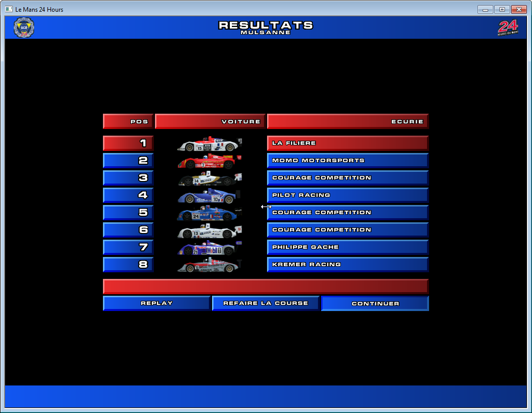Image resolution: width=532 pixels, height=413 pixels.
Task: Watch the race Replay
Action: point(157,303)
